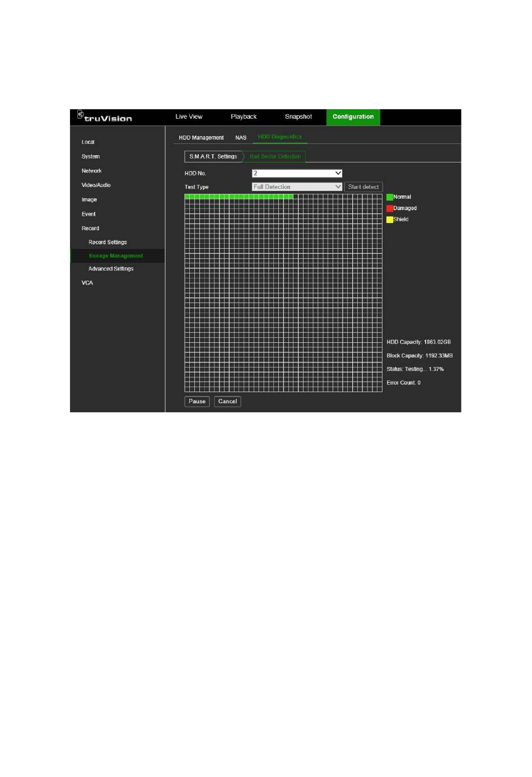Open the Network sidebar section

pyautogui.click(x=92, y=171)
